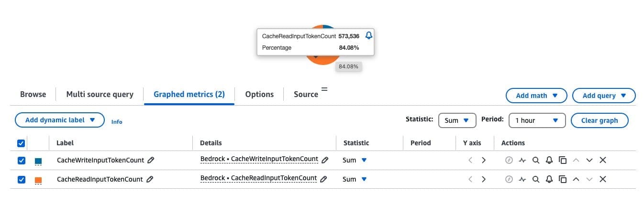Uncheck the CacheWriteInputTokenCount row checkbox
The width and height of the screenshot is (644, 216).
(x=21, y=161)
